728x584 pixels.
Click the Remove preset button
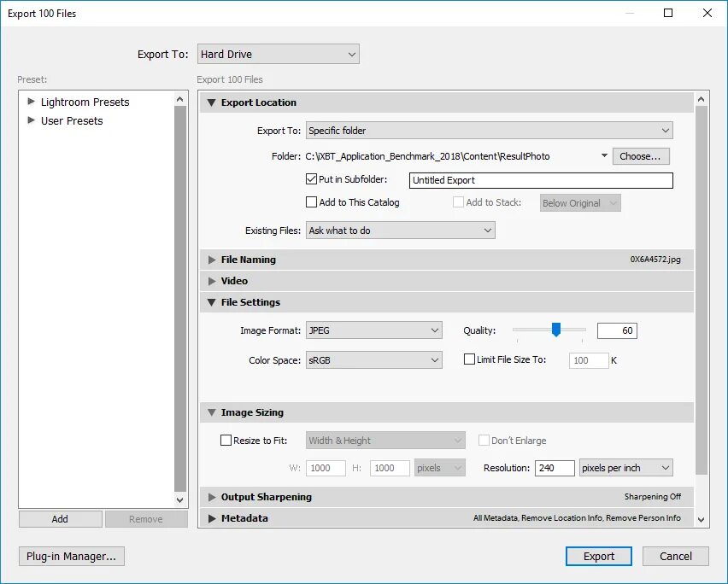(x=146, y=519)
